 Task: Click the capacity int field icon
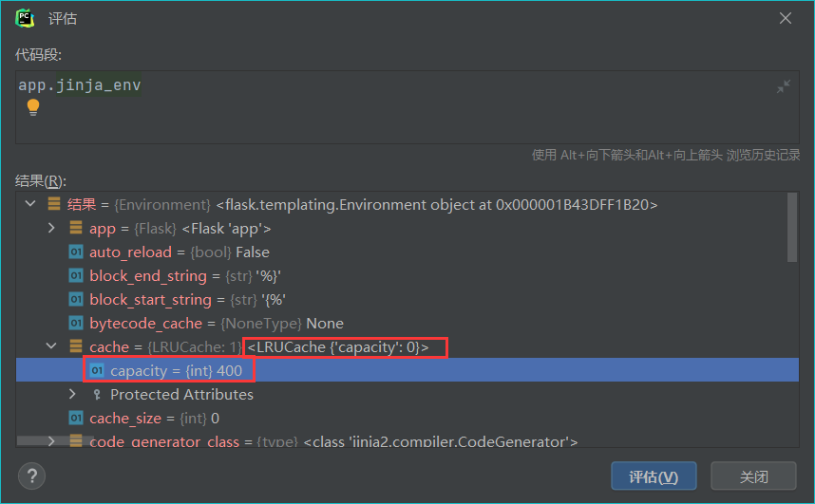[x=97, y=370]
